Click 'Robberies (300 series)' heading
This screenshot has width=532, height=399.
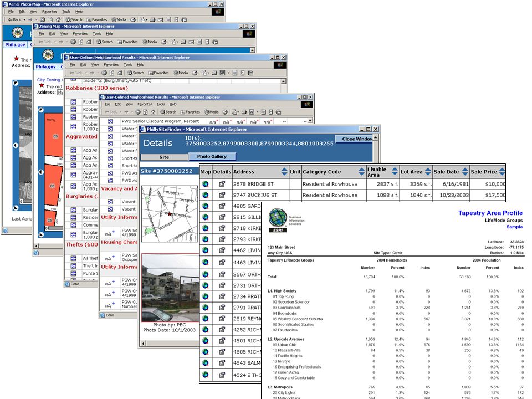tap(96, 88)
